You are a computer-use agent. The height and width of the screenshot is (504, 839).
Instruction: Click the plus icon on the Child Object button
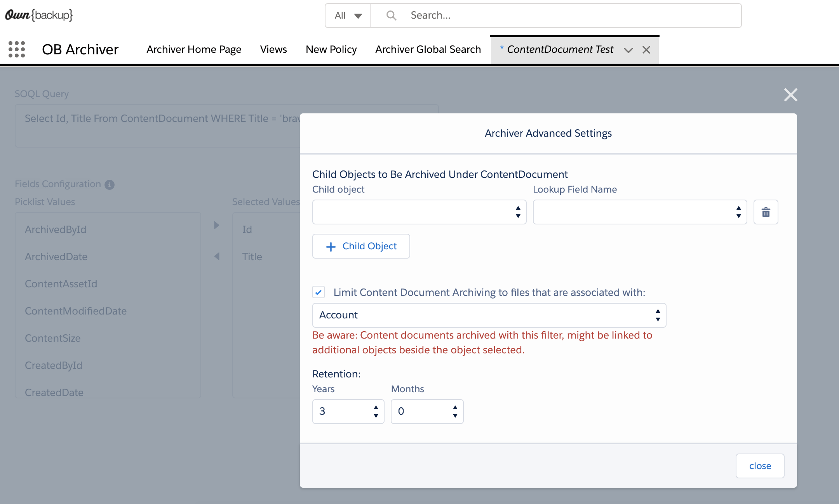(331, 246)
